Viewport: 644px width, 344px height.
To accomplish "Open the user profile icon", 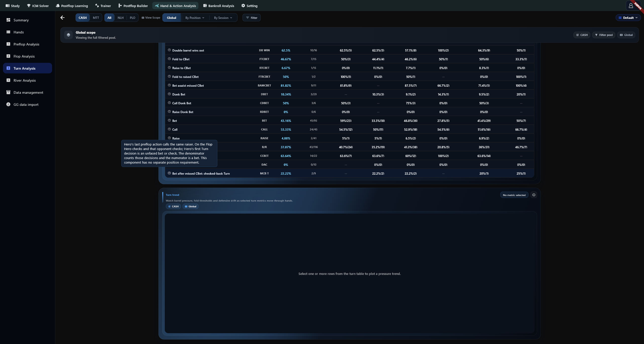I will pyautogui.click(x=631, y=6).
